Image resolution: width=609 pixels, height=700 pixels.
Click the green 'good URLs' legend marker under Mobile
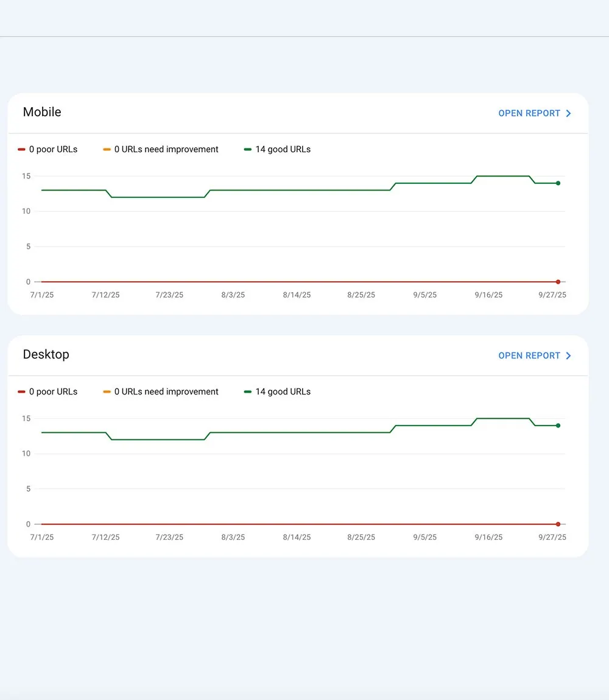(x=247, y=149)
